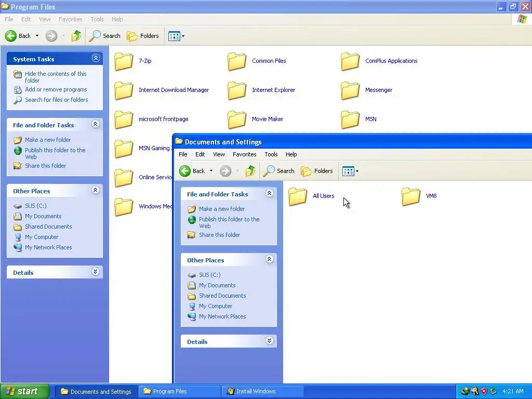
Task: Open Back history dropdown in Documents and Settings
Action: tap(211, 171)
